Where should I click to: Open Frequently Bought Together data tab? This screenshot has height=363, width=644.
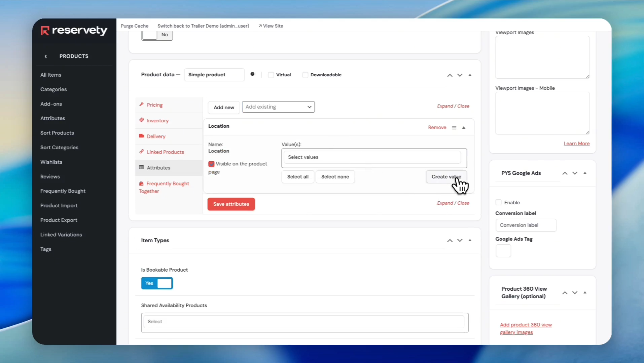point(169,187)
